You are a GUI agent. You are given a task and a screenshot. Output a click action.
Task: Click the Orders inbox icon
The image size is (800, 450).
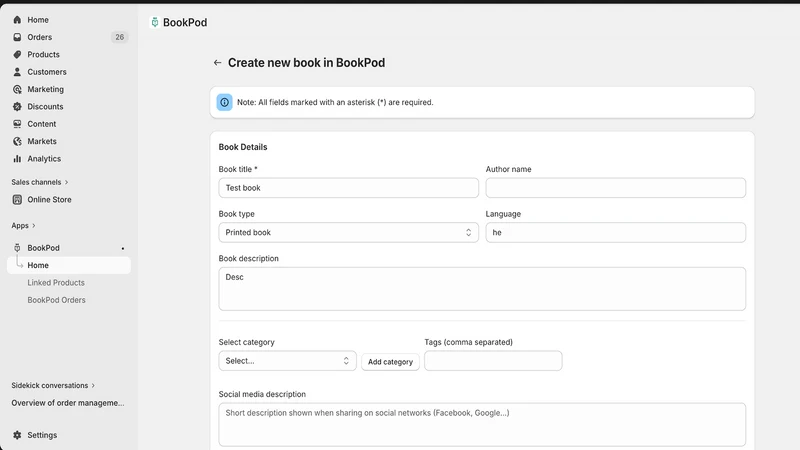[x=17, y=37]
